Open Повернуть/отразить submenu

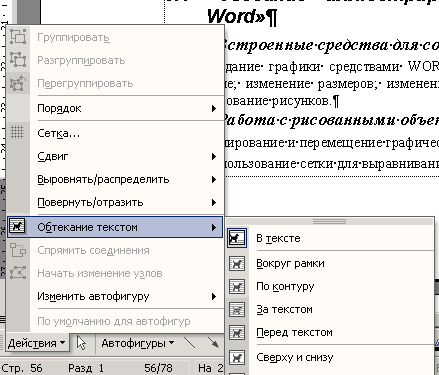coord(115,202)
